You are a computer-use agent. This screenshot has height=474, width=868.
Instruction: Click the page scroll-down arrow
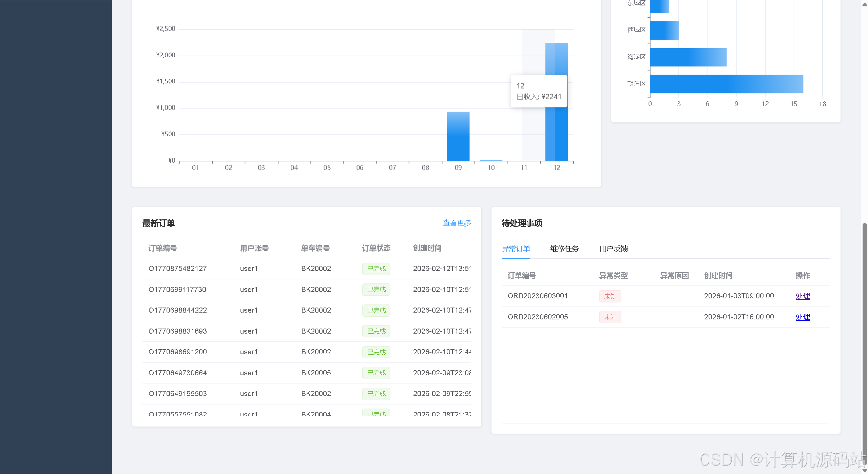pyautogui.click(x=864, y=471)
